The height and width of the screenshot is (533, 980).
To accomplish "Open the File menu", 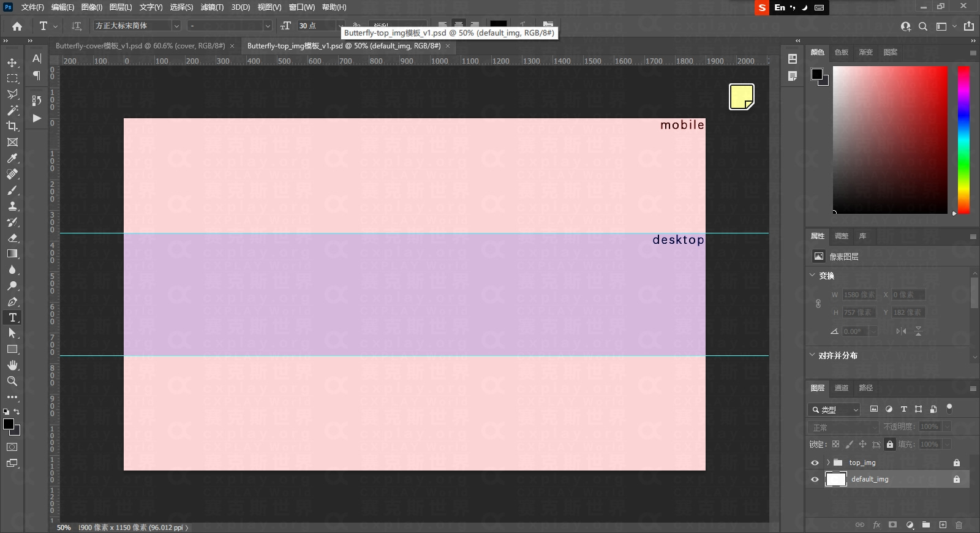I will pos(32,7).
